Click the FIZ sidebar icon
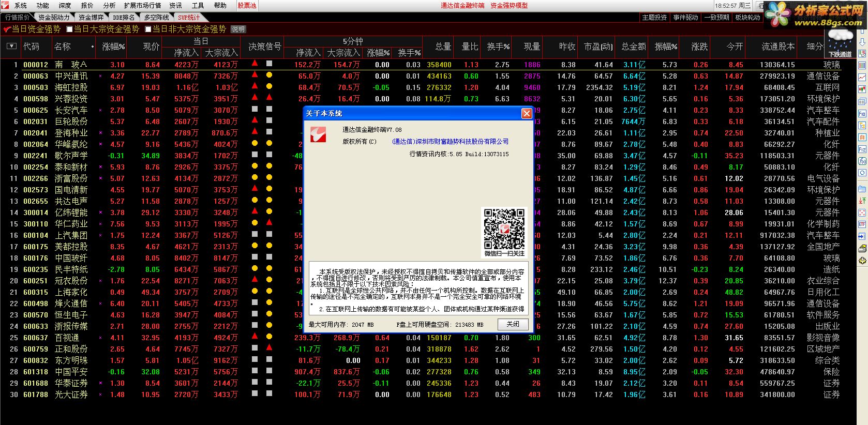 pyautogui.click(x=862, y=149)
